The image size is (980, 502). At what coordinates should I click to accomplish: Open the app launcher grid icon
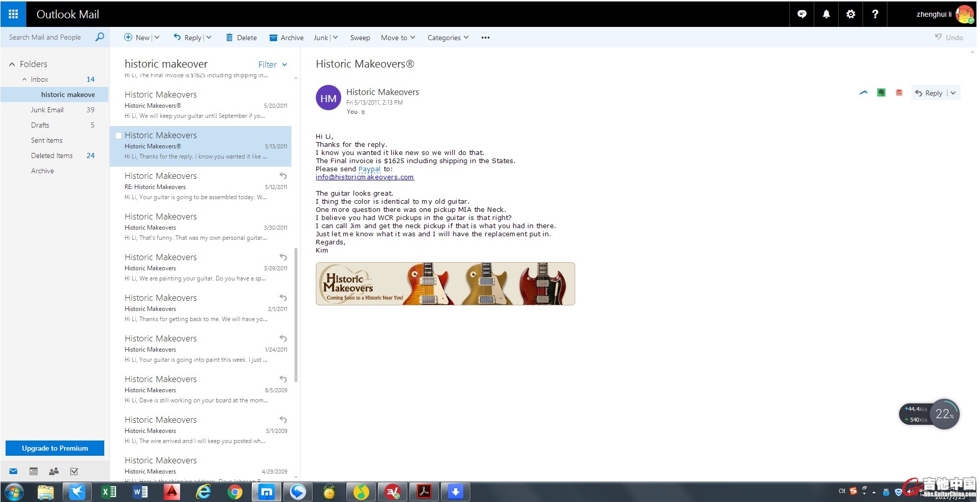13,14
